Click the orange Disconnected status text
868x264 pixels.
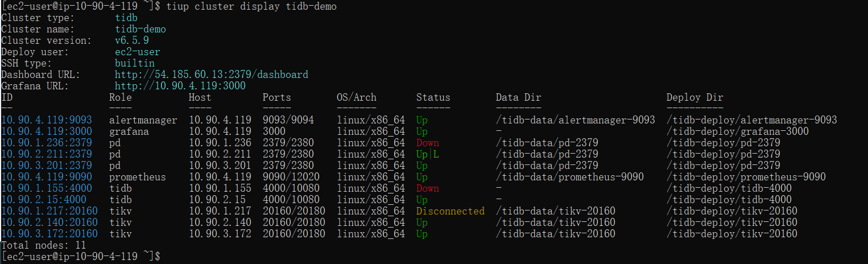click(x=450, y=211)
